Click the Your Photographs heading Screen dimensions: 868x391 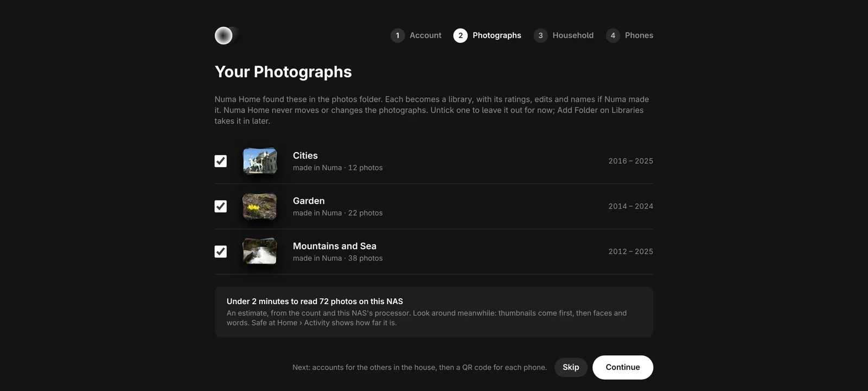pyautogui.click(x=283, y=72)
